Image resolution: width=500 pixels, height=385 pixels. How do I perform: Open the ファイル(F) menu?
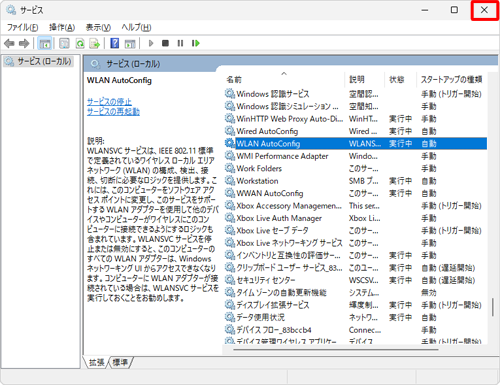click(23, 27)
